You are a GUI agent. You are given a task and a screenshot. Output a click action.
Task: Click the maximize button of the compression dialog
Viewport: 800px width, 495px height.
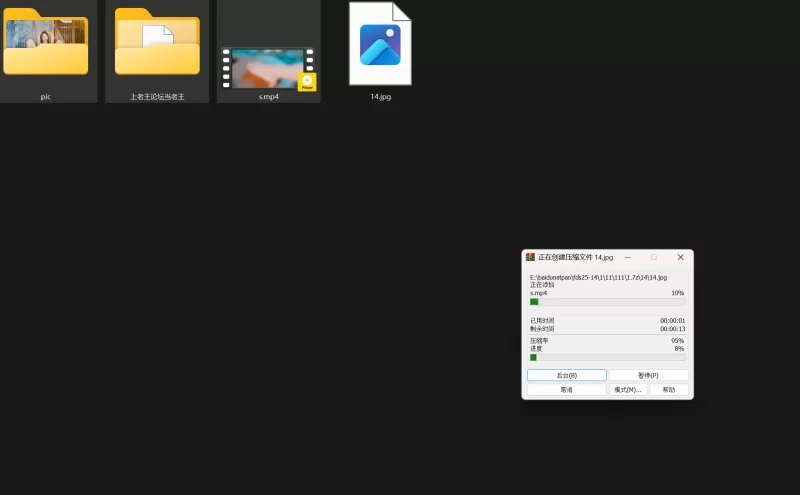point(654,257)
